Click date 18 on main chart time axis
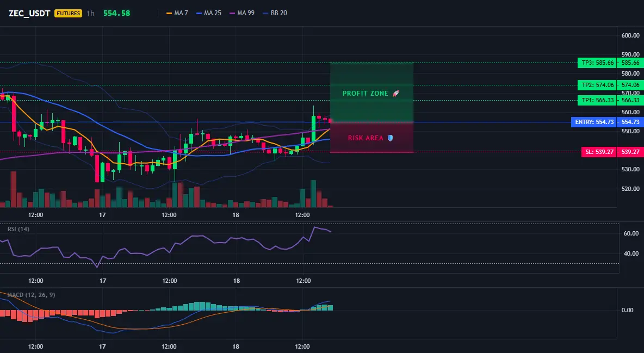 point(236,215)
